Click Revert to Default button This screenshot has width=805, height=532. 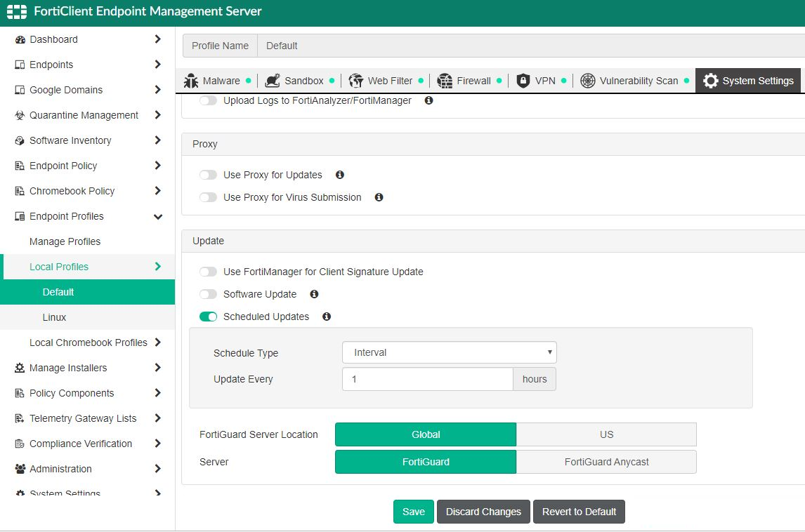[579, 512]
